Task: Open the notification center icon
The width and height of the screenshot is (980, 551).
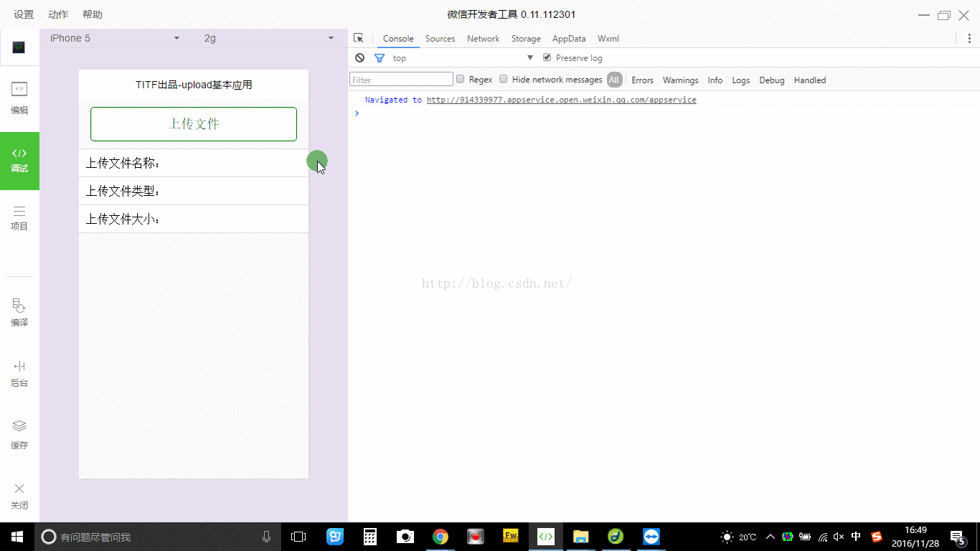Action: point(957,537)
